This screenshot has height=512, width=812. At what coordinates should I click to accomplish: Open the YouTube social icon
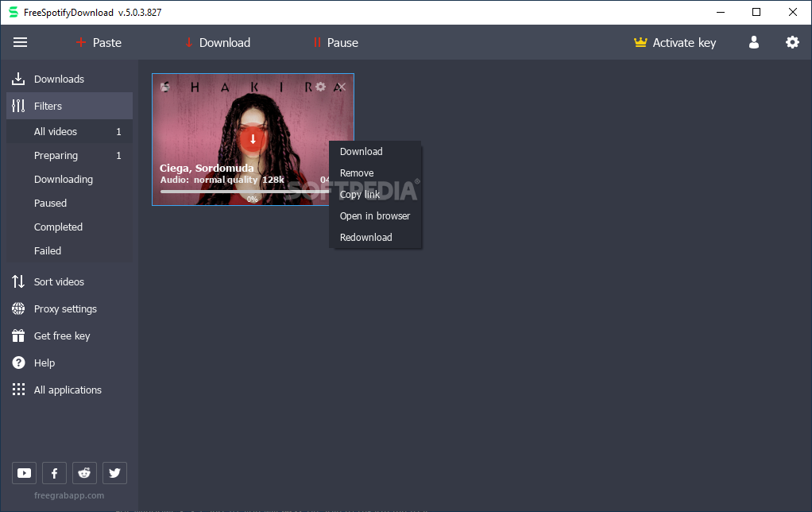[x=25, y=473]
